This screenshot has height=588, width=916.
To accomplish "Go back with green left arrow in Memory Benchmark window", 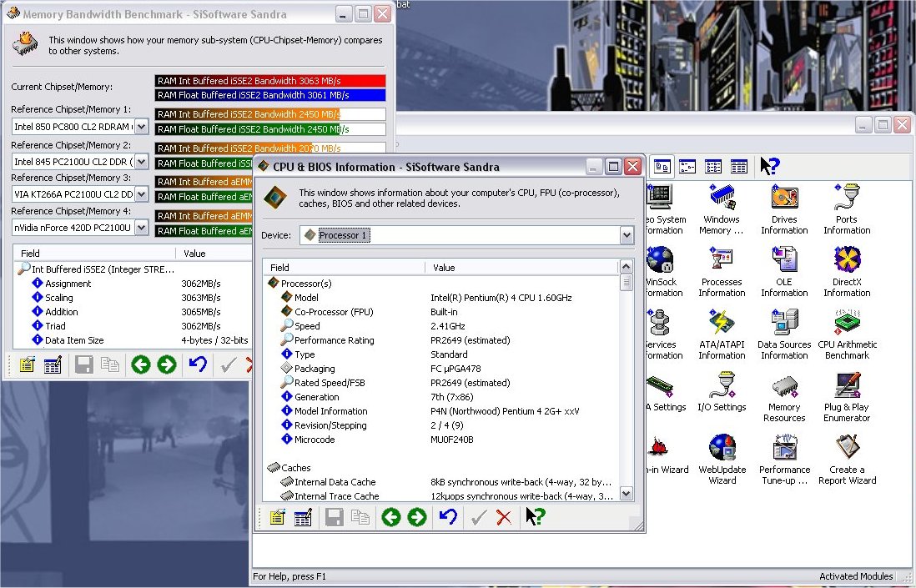I will point(141,365).
